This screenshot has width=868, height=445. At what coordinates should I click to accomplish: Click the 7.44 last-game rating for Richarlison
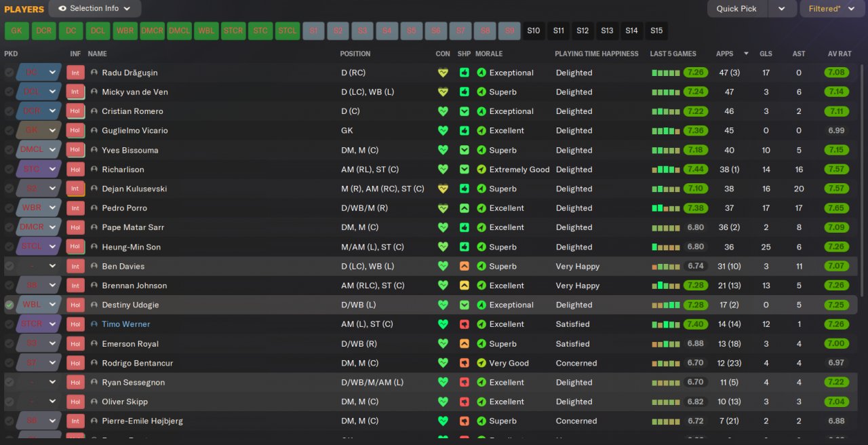tap(696, 170)
